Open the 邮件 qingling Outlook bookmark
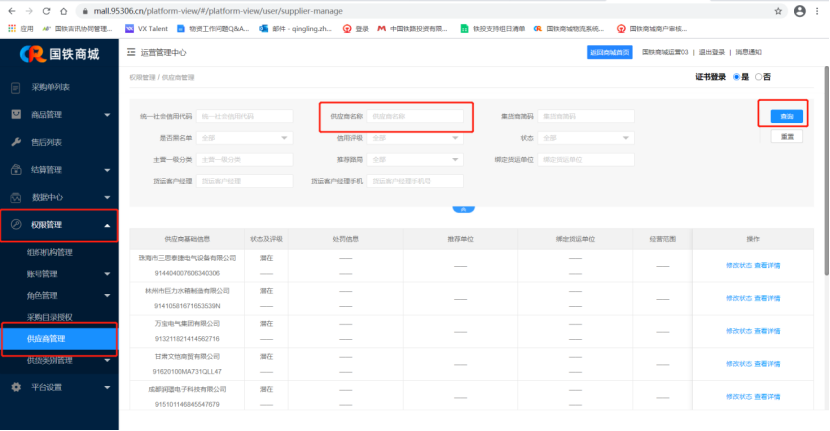This screenshot has width=830, height=431. point(295,29)
